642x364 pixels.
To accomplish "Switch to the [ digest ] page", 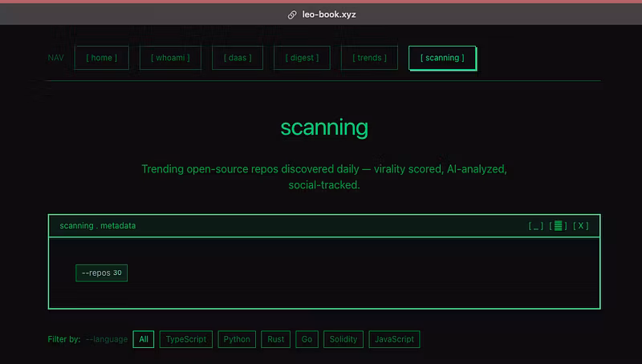I will [x=302, y=58].
